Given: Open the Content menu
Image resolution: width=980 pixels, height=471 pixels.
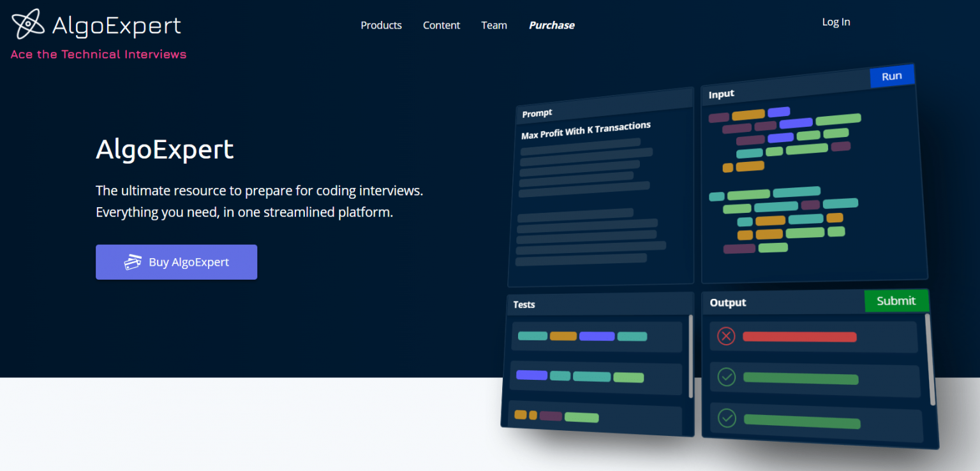Looking at the screenshot, I should pyautogui.click(x=442, y=25).
